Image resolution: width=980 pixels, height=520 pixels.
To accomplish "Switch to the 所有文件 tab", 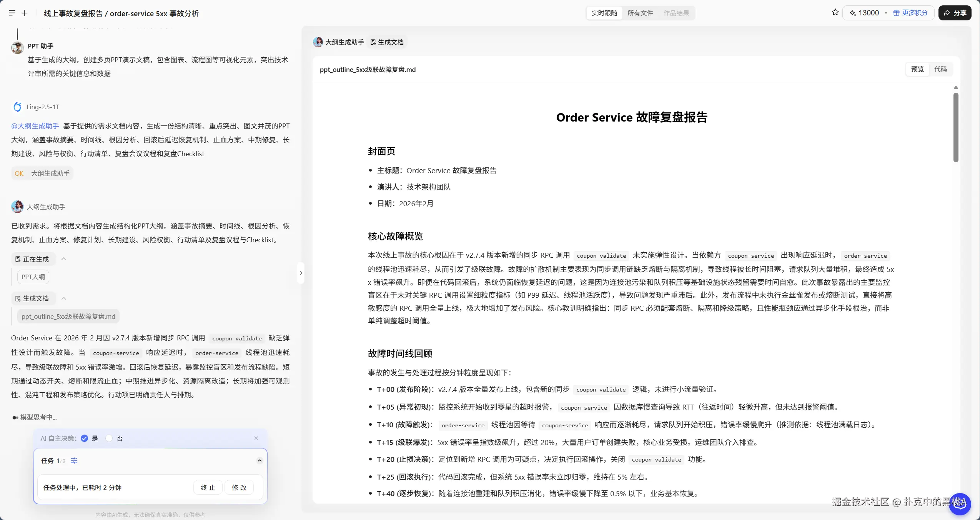I will click(x=640, y=13).
